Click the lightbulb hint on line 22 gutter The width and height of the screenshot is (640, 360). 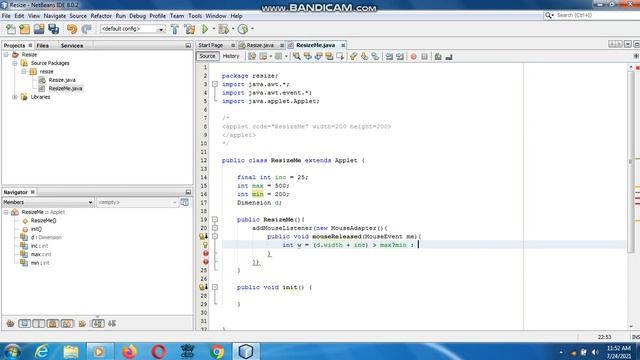pos(205,245)
